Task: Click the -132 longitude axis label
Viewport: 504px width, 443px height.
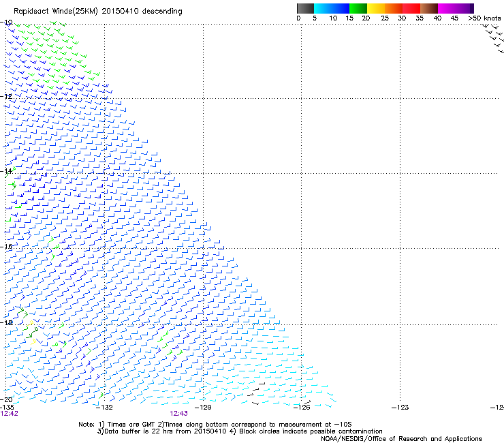Action: point(104,408)
